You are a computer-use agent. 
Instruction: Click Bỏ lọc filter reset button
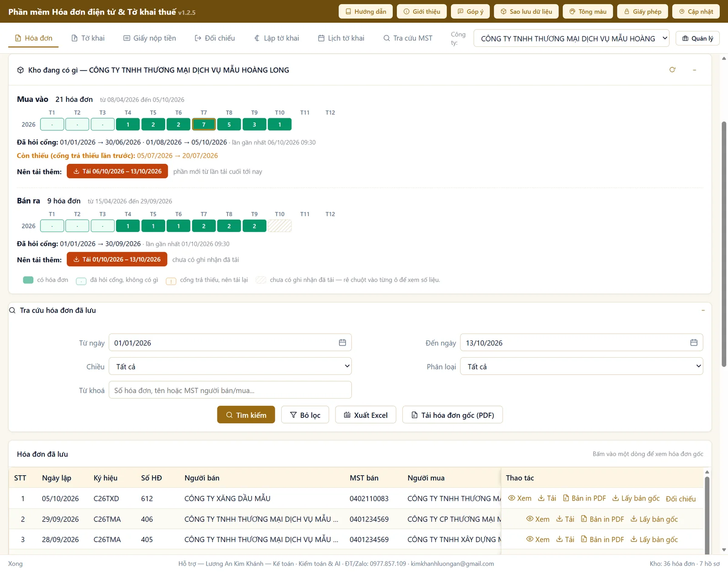pos(305,415)
